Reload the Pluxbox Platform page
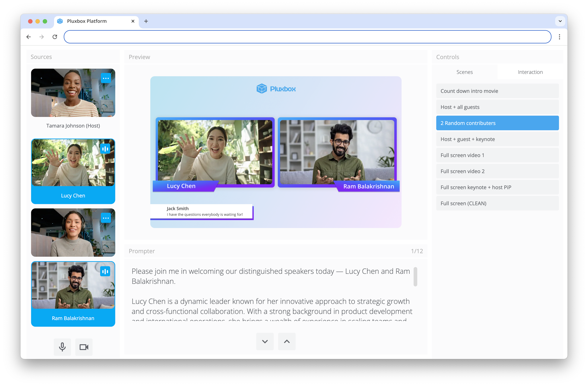 [x=55, y=36]
